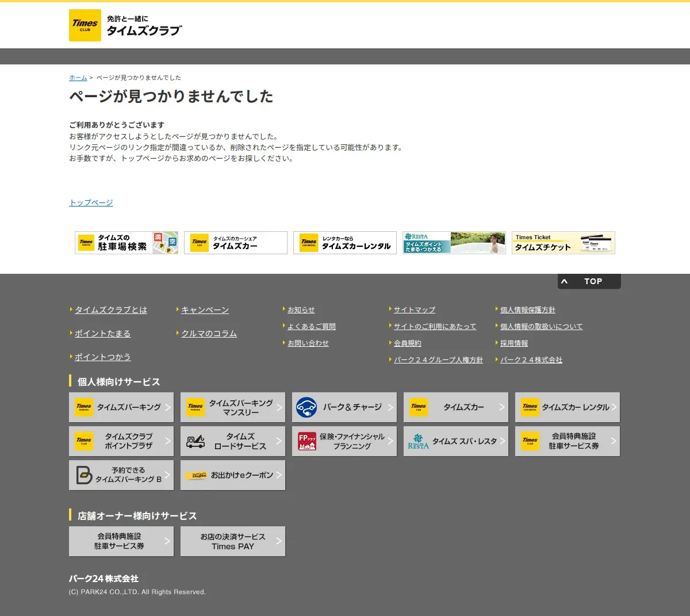This screenshot has width=690, height=616.
Task: Open the 保険・ファイナンシャルプランニング arrow chevron
Action: pos(390,441)
